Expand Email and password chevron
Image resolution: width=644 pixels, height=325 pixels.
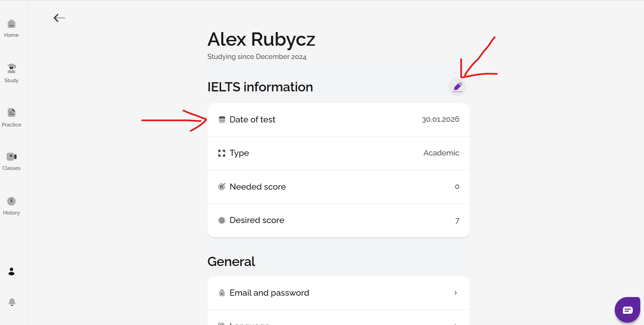coord(456,293)
